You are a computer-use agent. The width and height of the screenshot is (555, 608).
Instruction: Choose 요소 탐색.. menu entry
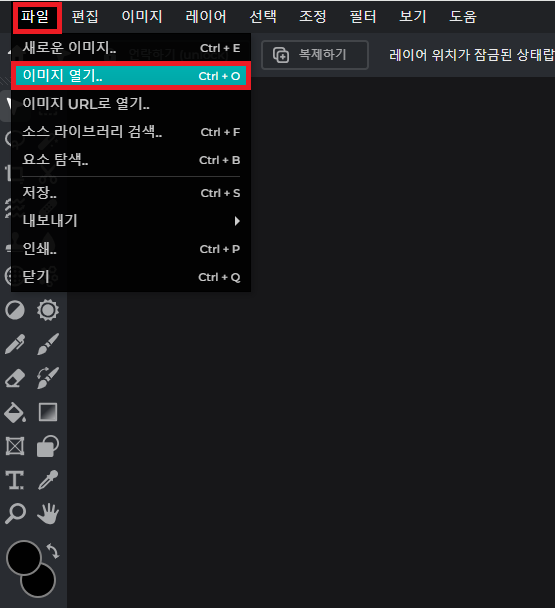[131, 160]
